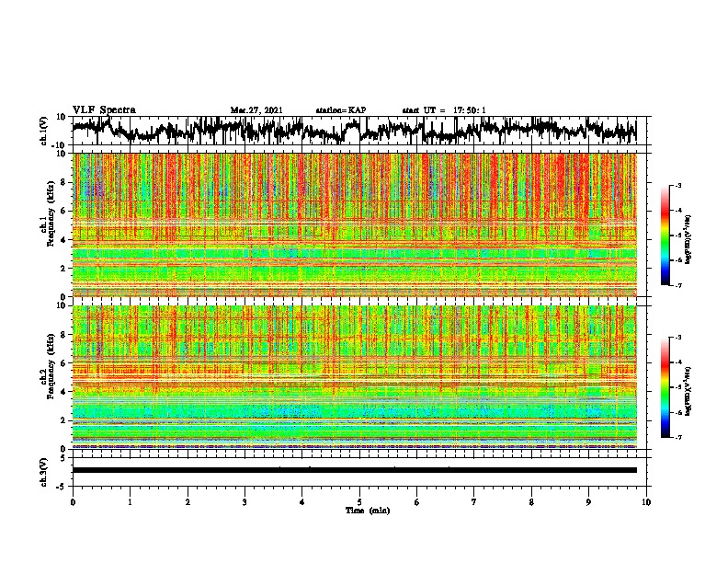This screenshot has height=563, width=728.
Task: Click inside the ch.2 spectrogram panel
Action: [x=354, y=377]
